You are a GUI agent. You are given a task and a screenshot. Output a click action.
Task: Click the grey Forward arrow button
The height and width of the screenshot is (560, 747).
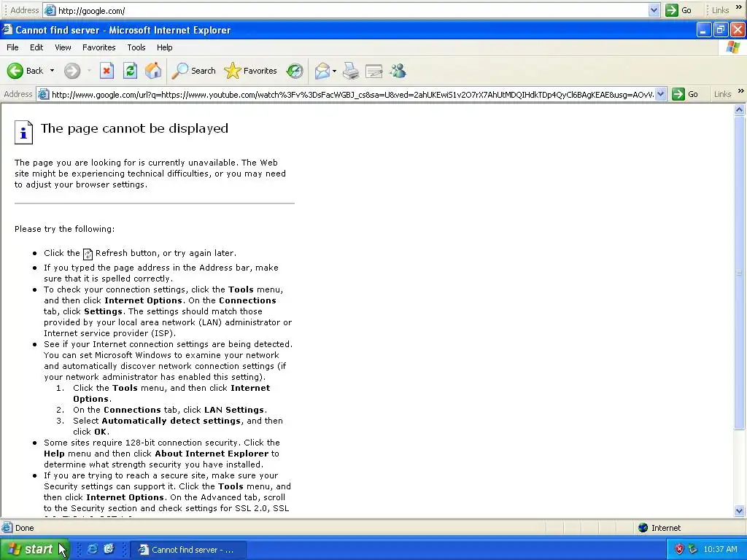72,71
